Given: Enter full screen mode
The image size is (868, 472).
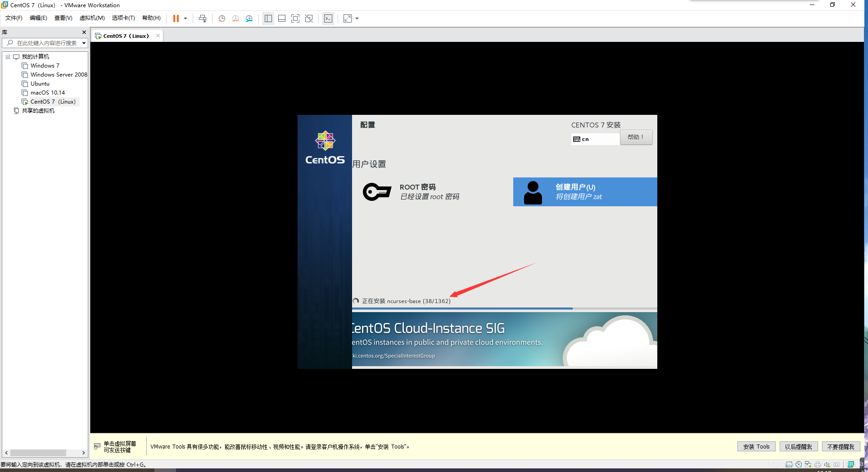Looking at the screenshot, I should pos(295,18).
